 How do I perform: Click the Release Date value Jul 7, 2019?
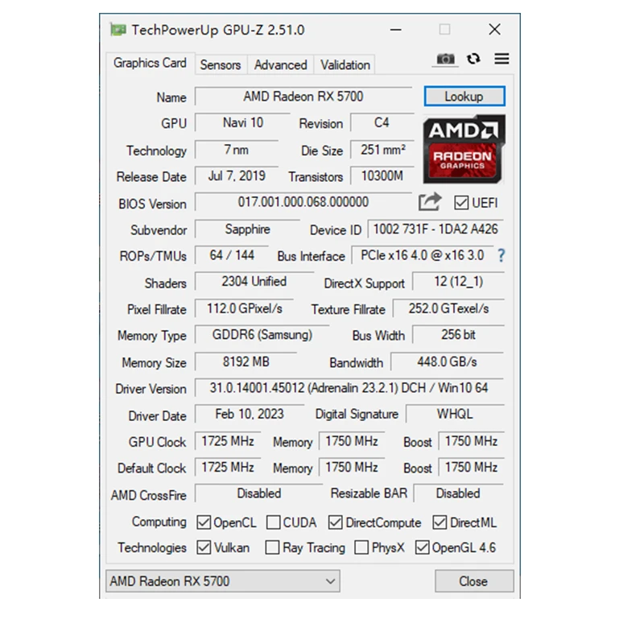point(237,176)
